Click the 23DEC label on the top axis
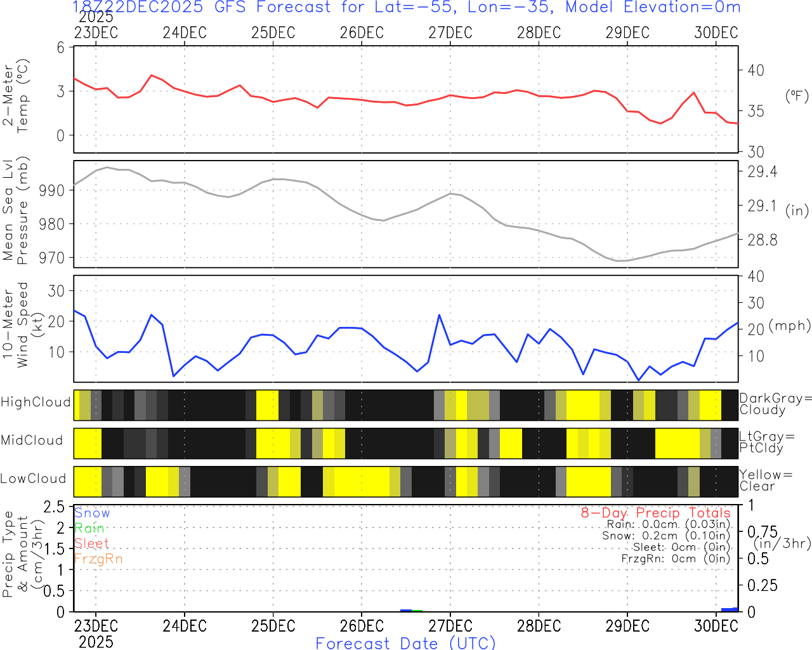This screenshot has width=812, height=650. (x=96, y=32)
